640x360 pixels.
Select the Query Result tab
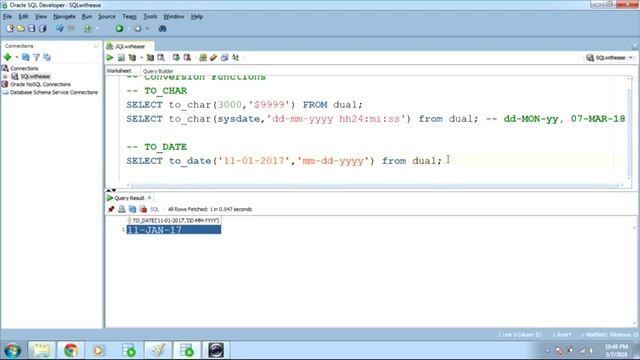click(x=129, y=198)
